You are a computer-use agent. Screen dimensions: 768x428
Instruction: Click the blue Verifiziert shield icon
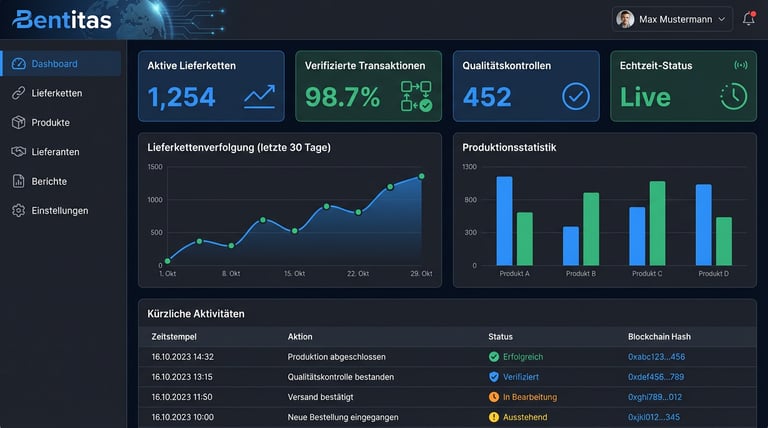(x=494, y=377)
